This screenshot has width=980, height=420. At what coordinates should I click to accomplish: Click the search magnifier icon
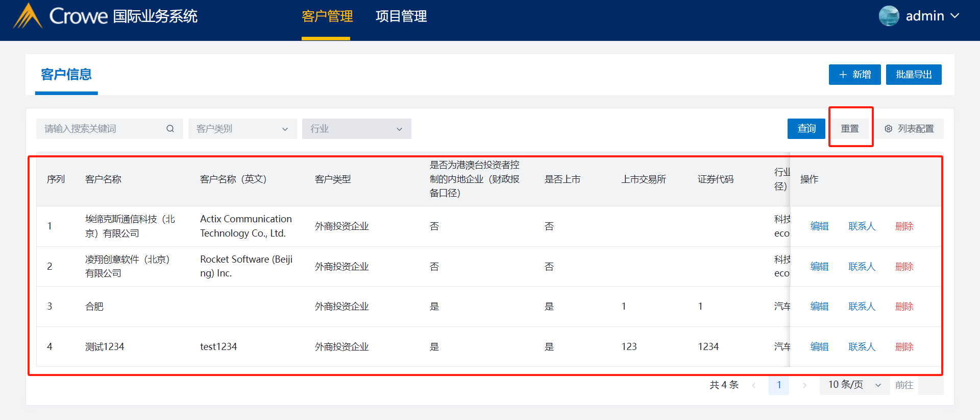170,129
